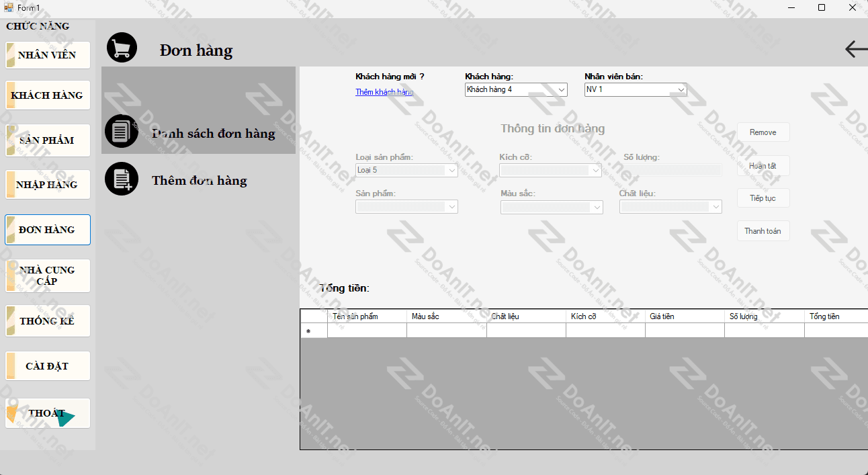The image size is (868, 475).
Task: Click the Form1 window icon
Action: coord(8,7)
